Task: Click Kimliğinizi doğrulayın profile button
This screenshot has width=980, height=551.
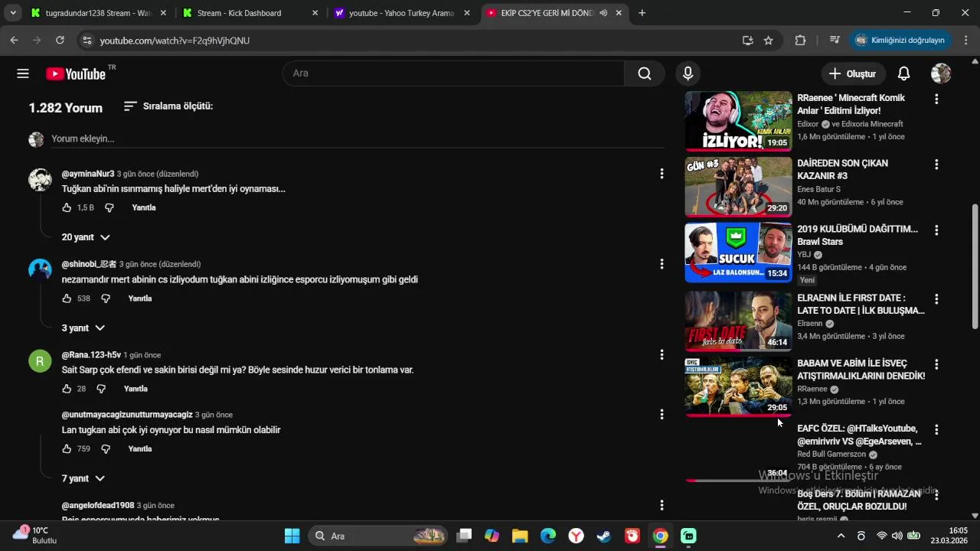Action: (900, 41)
